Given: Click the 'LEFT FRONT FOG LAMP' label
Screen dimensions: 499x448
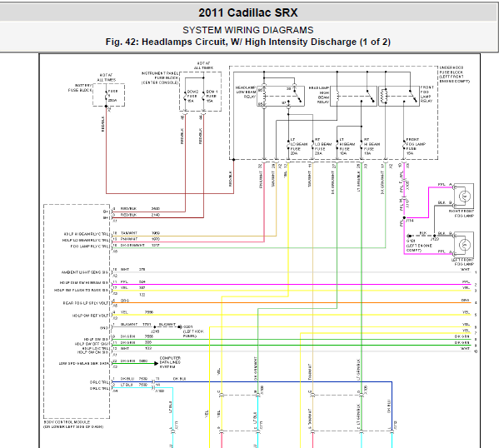Looking at the screenshot, I should click(x=462, y=261).
